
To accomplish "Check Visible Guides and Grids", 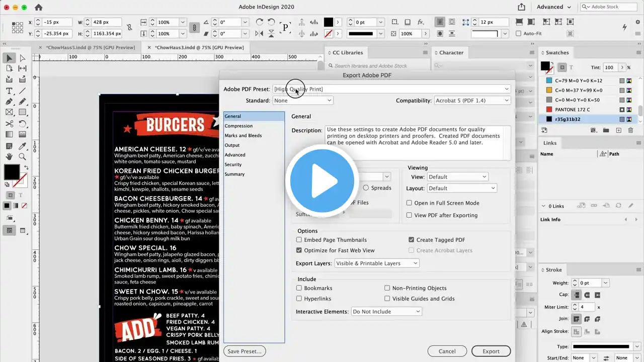I will point(387,299).
